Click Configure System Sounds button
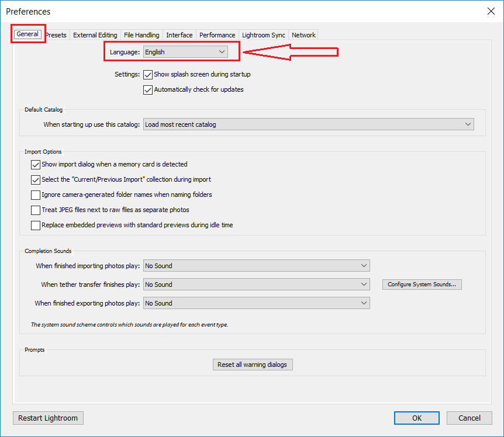 (x=422, y=285)
